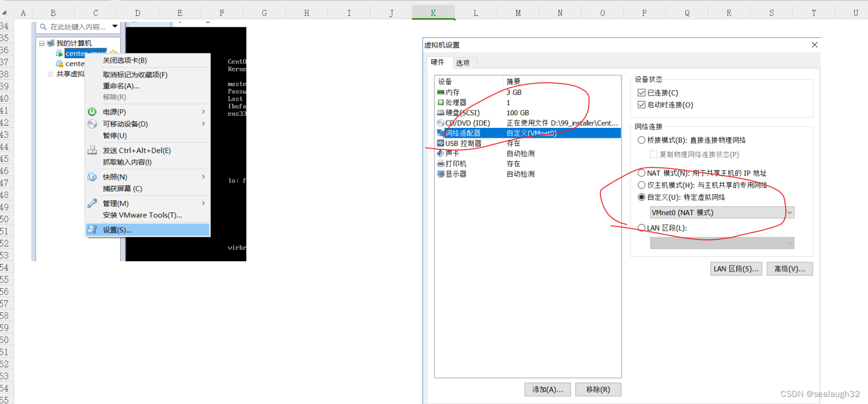Screen dimensions: 868x404
Task: Select spreadsheet column M header
Action: pos(518,13)
